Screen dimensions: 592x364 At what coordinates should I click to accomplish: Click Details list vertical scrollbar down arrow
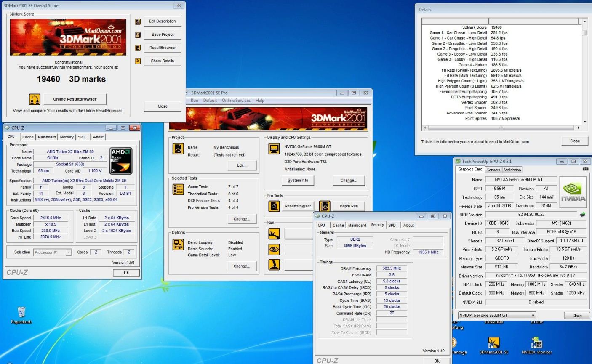tap(584, 122)
